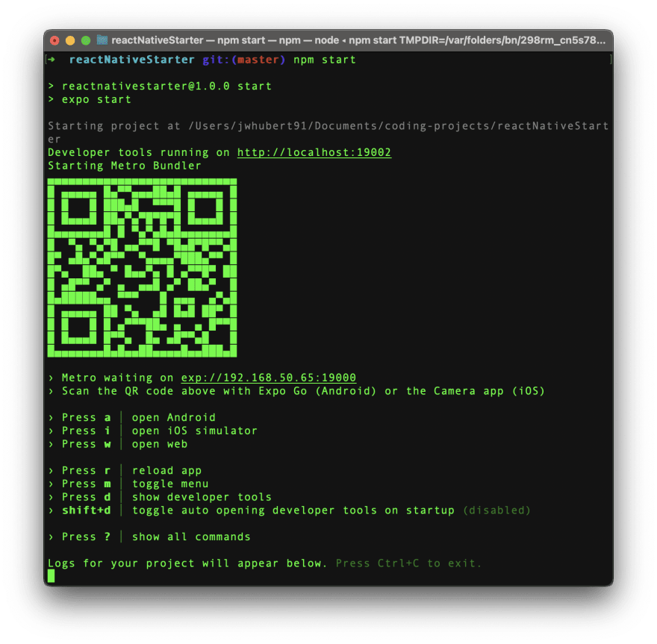Click the '(disabled)' status text

pyautogui.click(x=497, y=510)
